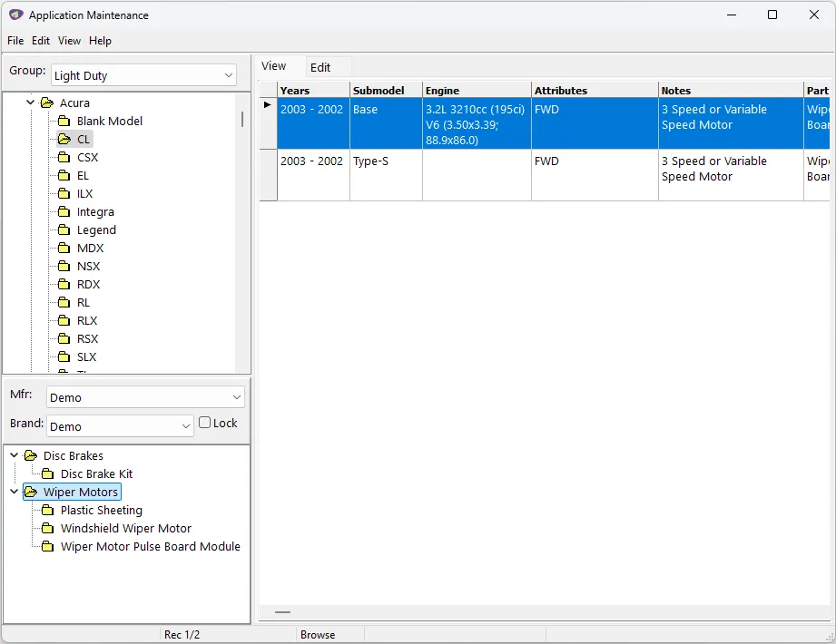Viewport: 836px width, 644px height.
Task: Open the Brand dropdown list
Action: [x=120, y=426]
